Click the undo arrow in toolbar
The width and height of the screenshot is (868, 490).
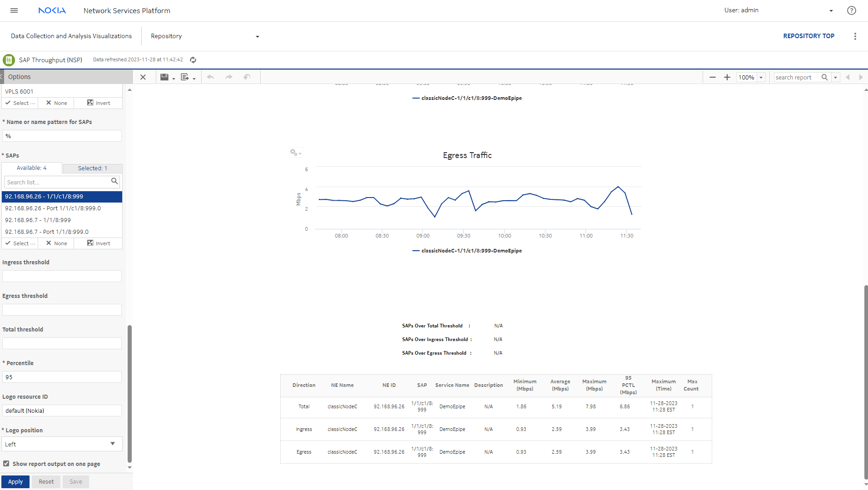click(210, 77)
